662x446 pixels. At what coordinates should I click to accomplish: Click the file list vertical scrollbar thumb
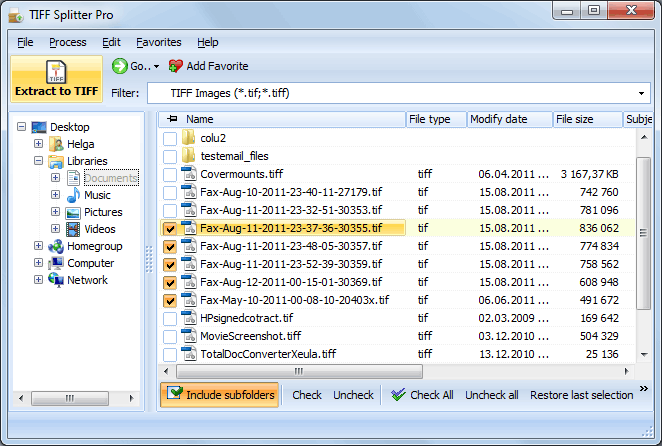[643, 233]
